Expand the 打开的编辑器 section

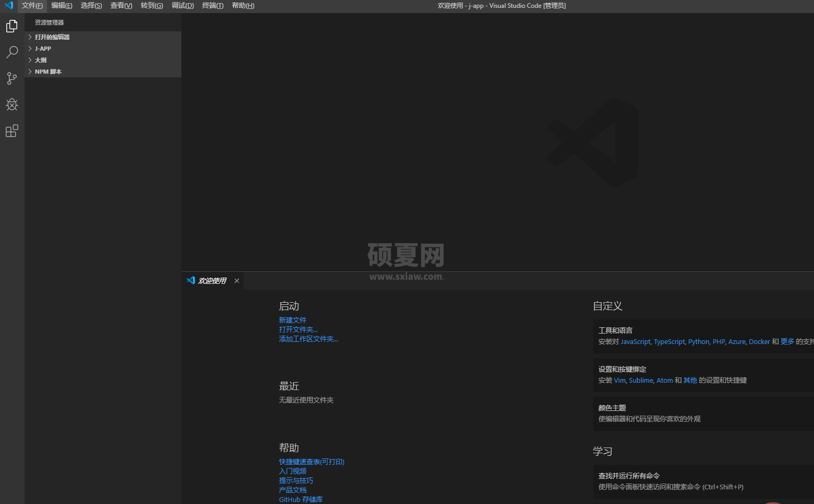point(103,37)
